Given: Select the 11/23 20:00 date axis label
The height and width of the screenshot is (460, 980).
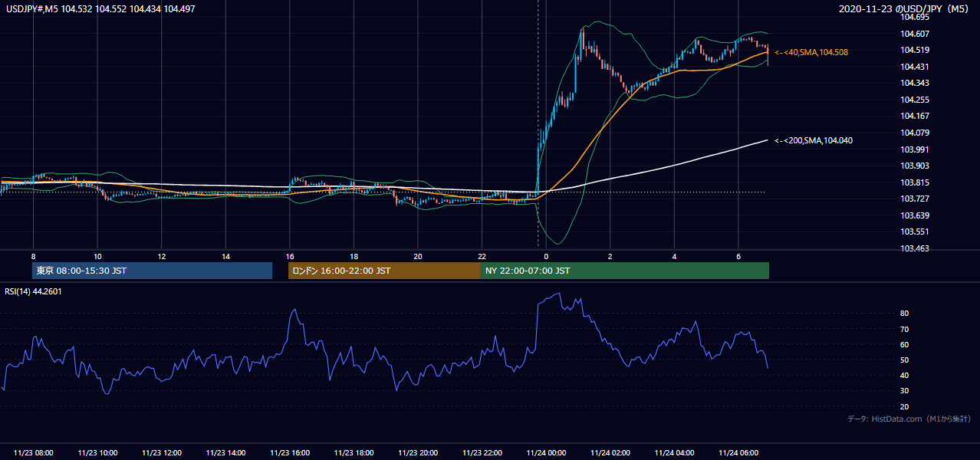Looking at the screenshot, I should pyautogui.click(x=418, y=453).
